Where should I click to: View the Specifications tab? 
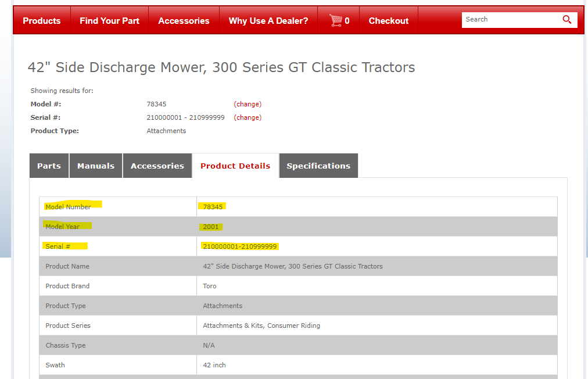pyautogui.click(x=318, y=166)
